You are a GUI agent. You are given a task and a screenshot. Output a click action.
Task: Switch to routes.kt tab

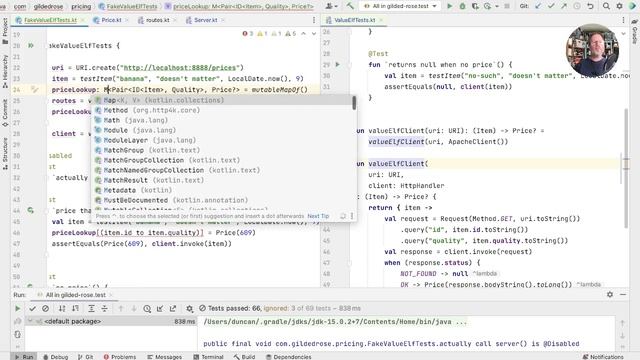[157, 20]
